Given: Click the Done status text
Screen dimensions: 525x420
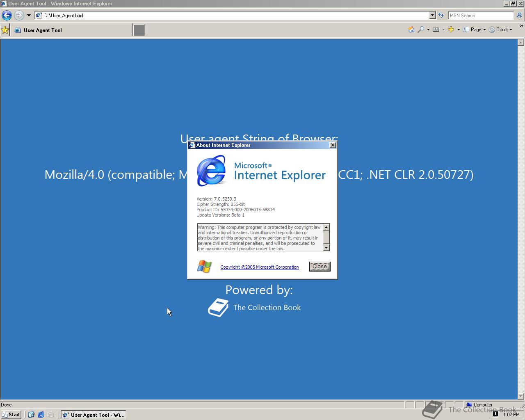Looking at the screenshot, I should 7,405.
